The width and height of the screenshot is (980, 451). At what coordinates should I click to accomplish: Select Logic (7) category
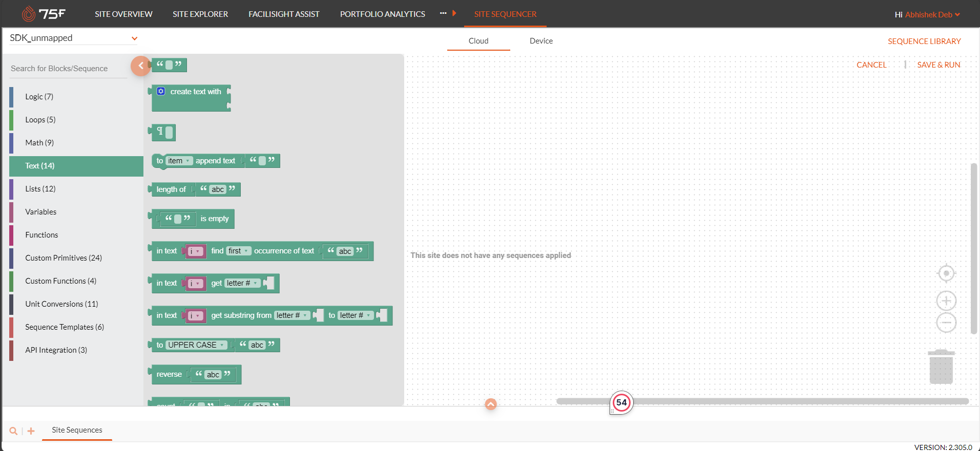76,97
